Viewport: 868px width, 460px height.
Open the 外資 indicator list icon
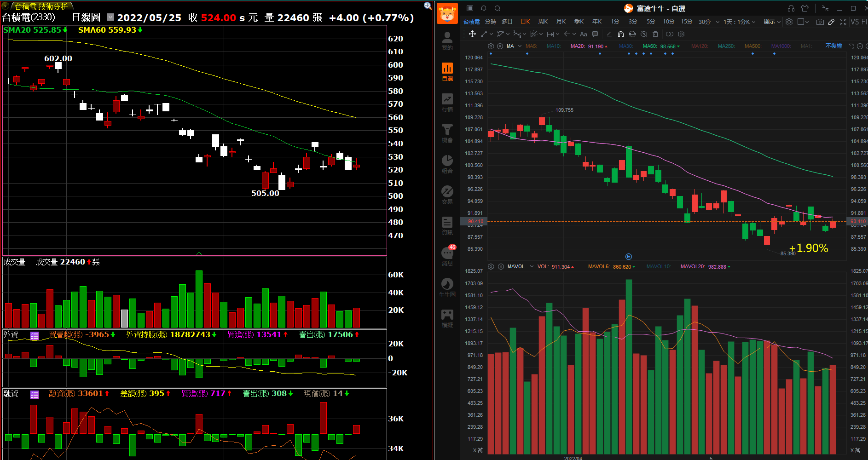click(35, 336)
